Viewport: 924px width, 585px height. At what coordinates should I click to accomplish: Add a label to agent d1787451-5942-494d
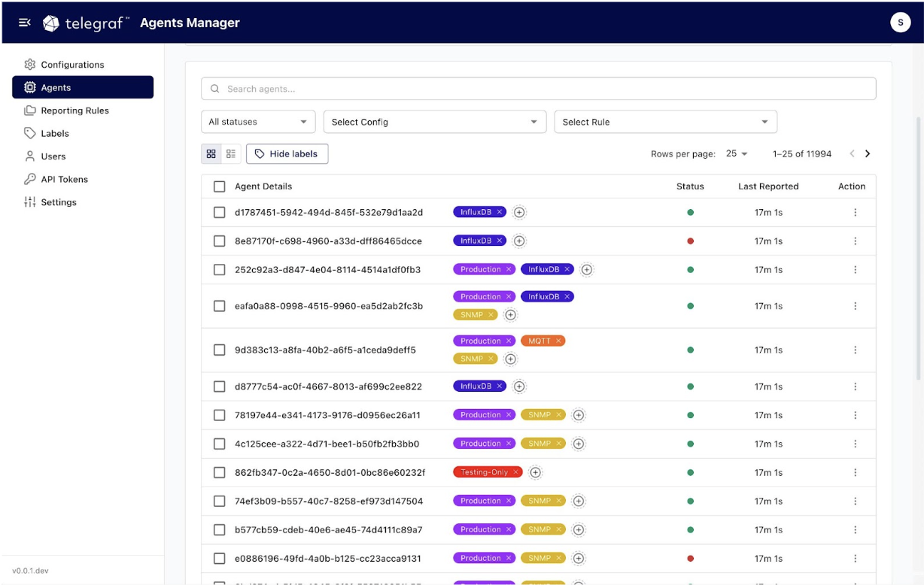tap(519, 213)
